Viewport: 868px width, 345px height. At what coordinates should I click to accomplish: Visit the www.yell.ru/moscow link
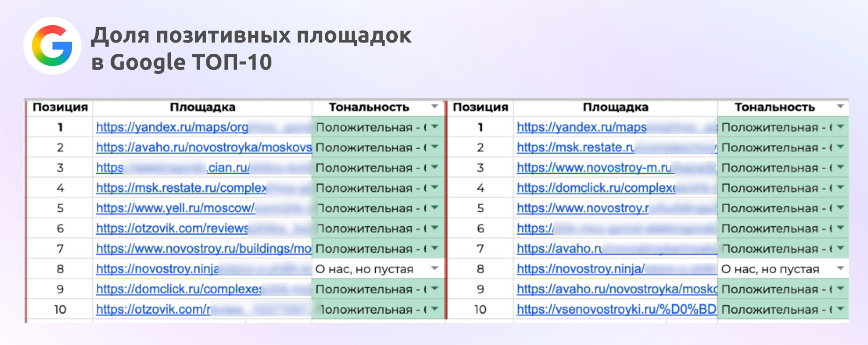[175, 208]
